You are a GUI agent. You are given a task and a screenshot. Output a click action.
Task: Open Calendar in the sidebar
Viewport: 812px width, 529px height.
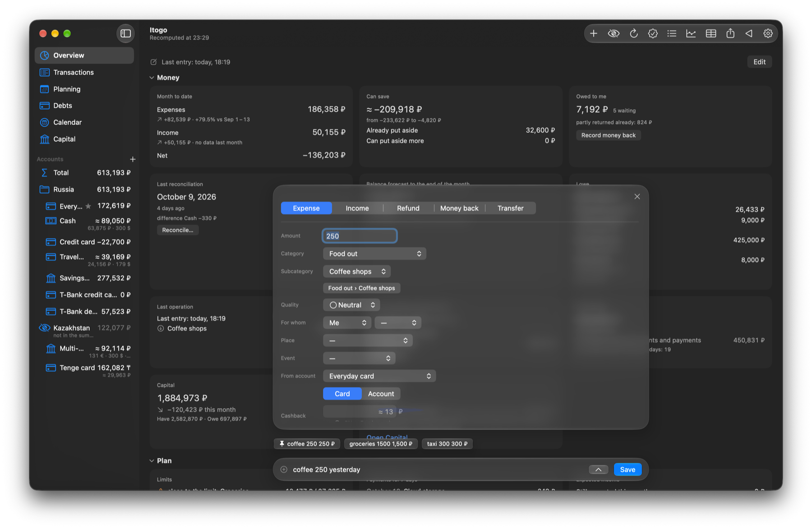[84, 122]
